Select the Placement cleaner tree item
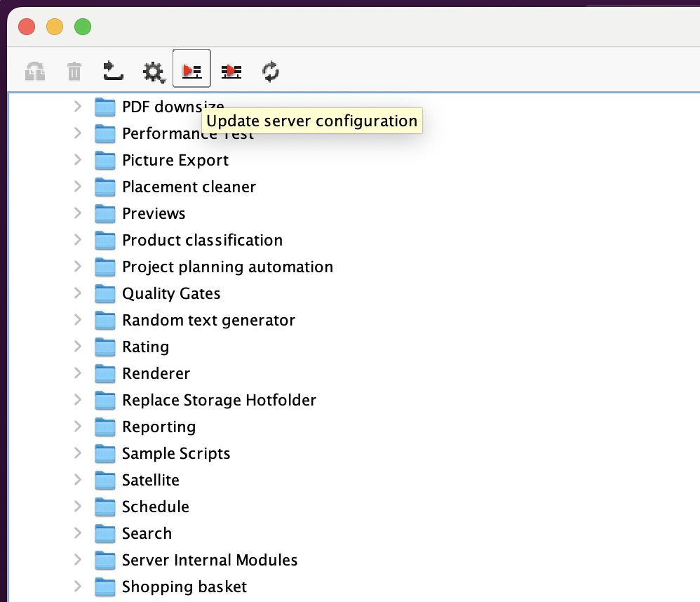The width and height of the screenshot is (700, 602). coord(189,187)
